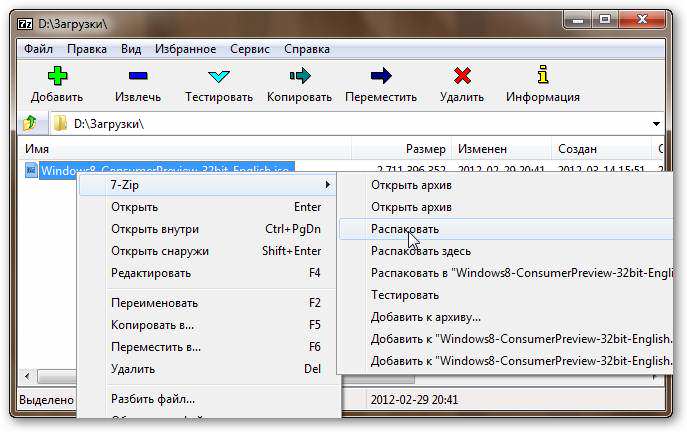The width and height of the screenshot is (687, 432).
Task: Select Распаковать здесь option
Action: pyautogui.click(x=421, y=251)
